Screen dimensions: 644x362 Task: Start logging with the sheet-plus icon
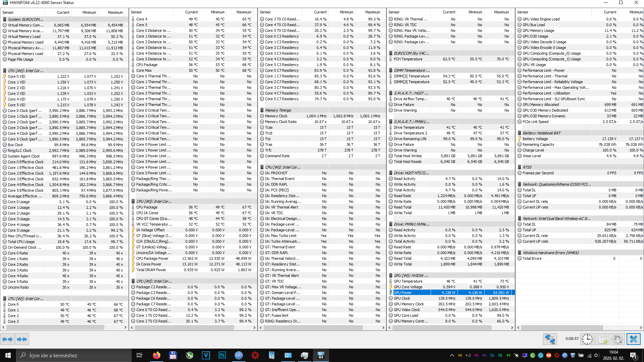603,339
